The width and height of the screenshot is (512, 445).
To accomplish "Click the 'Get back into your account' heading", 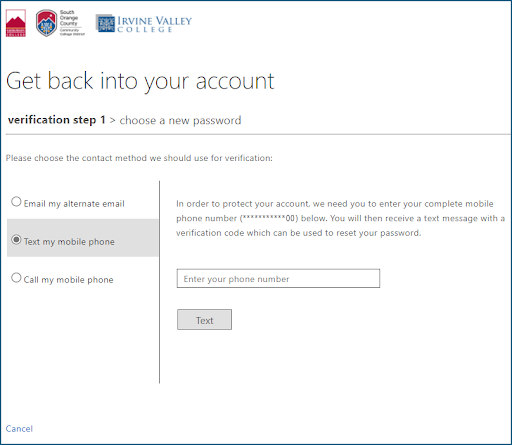I will [x=140, y=81].
